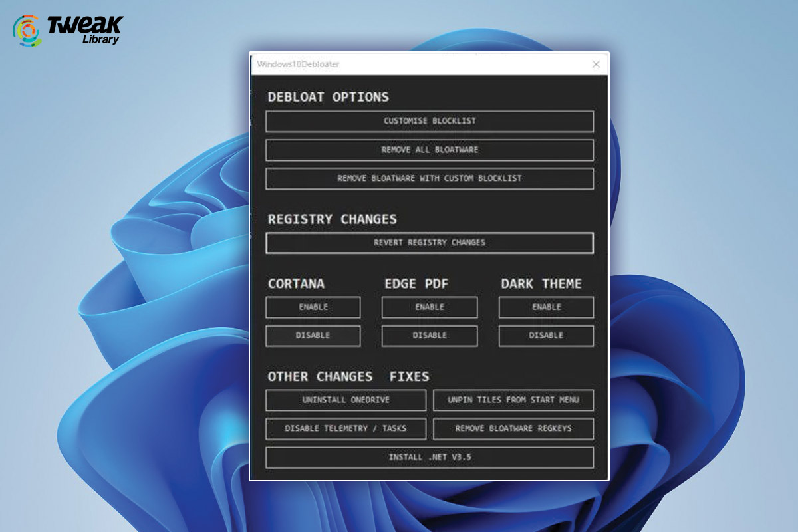Viewport: 798px width, 532px height.
Task: Close the Windows10Debloater window
Action: click(596, 65)
